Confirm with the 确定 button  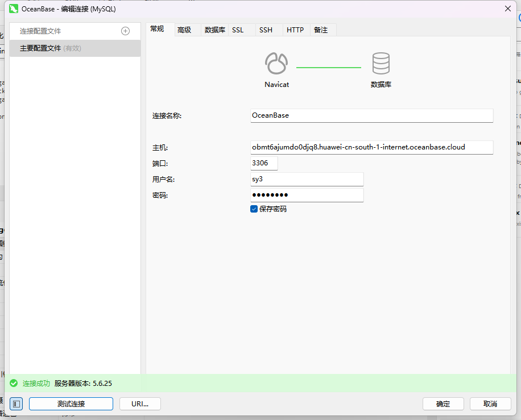pos(443,404)
